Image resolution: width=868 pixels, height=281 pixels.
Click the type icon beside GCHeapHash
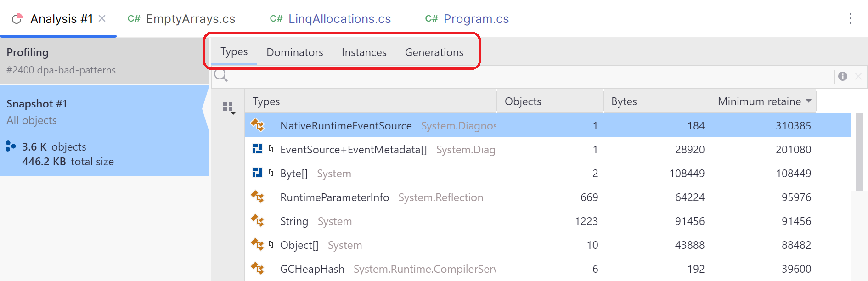(258, 269)
